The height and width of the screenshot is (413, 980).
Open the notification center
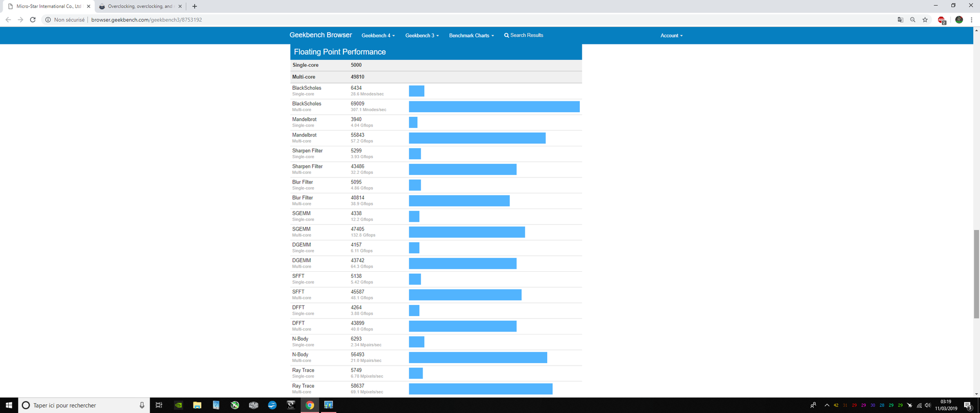968,405
